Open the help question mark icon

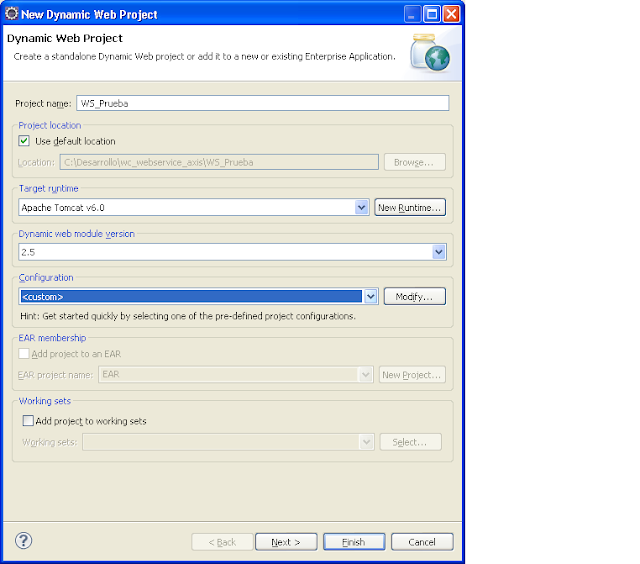[x=24, y=541]
